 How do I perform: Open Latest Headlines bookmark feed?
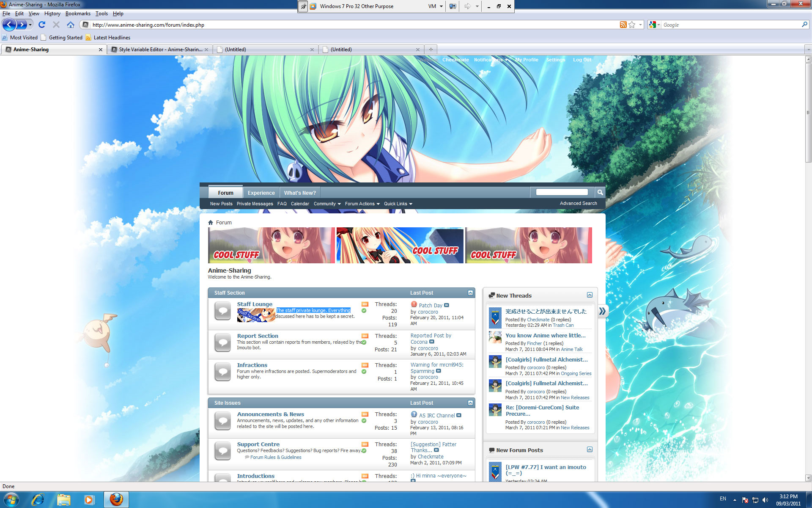pos(108,38)
